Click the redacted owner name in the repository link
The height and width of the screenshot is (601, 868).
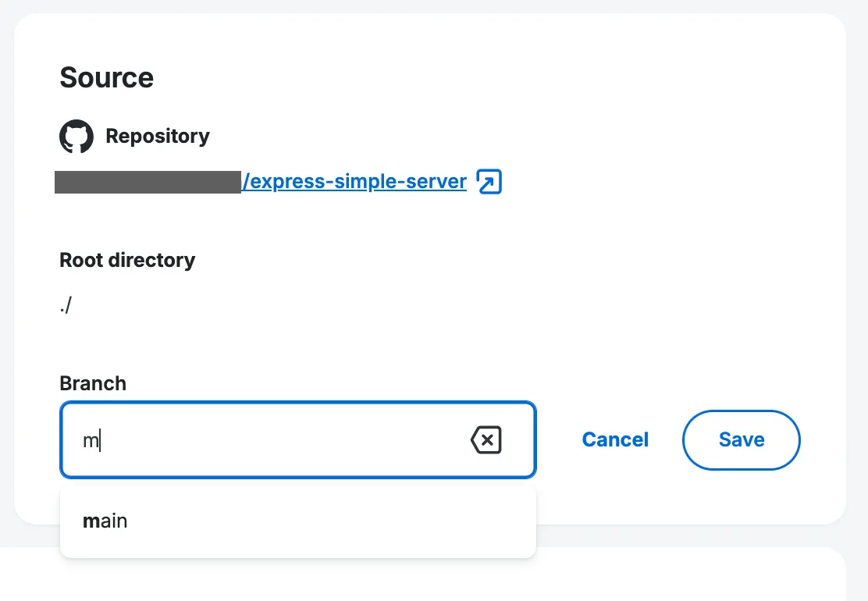point(148,183)
